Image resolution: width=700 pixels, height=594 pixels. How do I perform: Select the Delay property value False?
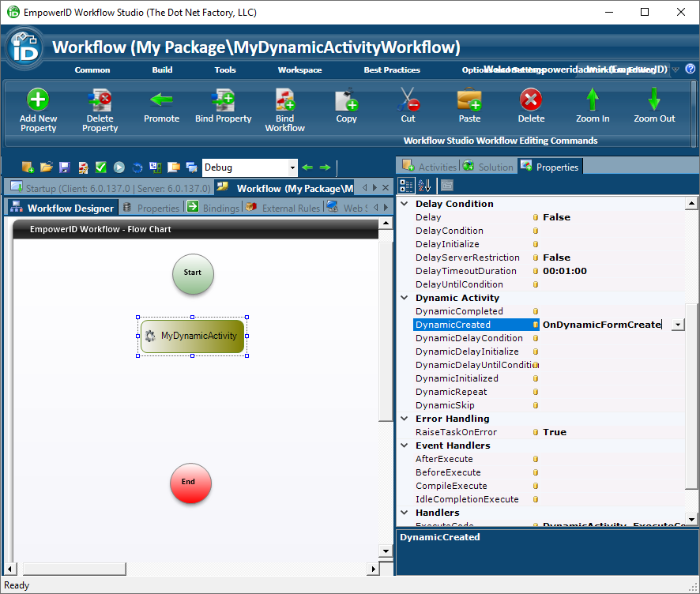click(x=556, y=217)
